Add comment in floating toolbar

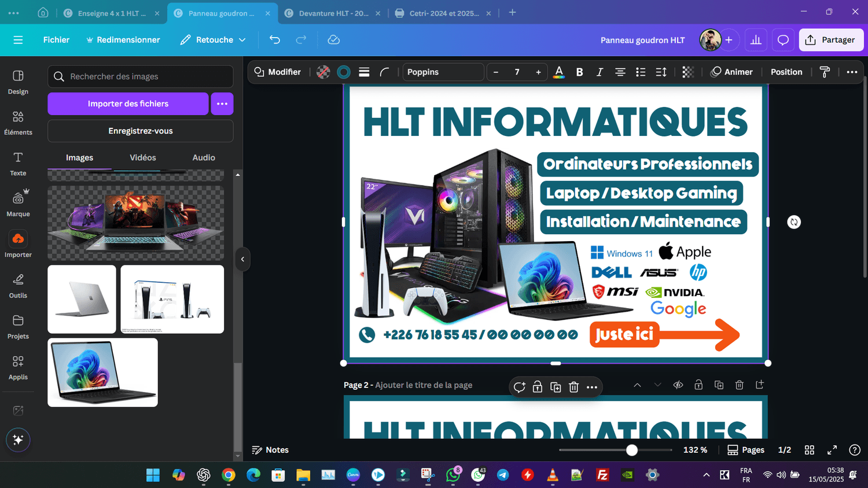pos(520,387)
